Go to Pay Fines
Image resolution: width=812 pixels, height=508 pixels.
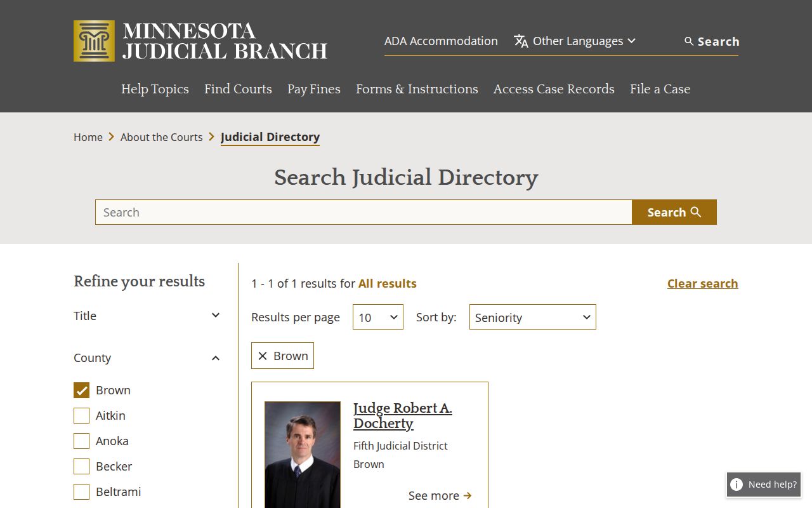click(x=314, y=89)
